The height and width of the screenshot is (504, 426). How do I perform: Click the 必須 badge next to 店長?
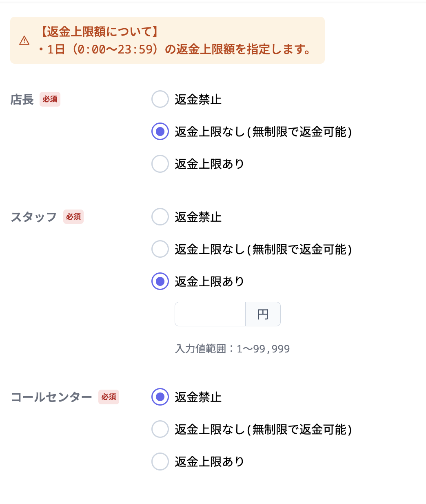(x=50, y=99)
